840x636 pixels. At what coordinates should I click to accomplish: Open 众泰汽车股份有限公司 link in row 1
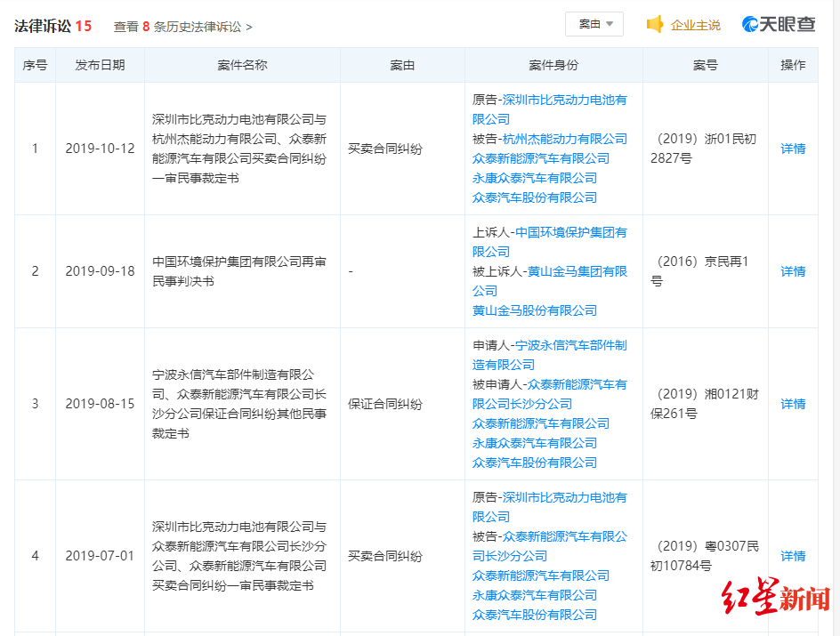tap(535, 197)
